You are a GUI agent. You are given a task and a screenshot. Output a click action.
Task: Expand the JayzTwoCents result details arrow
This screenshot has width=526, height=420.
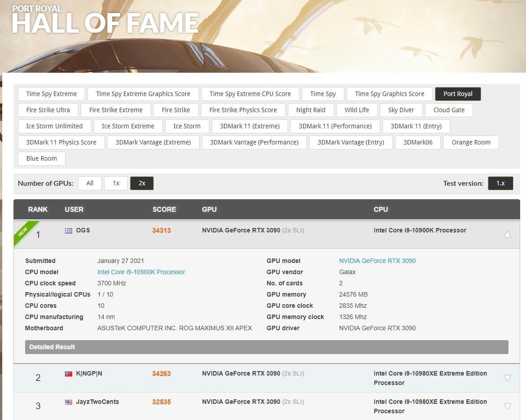tap(507, 406)
